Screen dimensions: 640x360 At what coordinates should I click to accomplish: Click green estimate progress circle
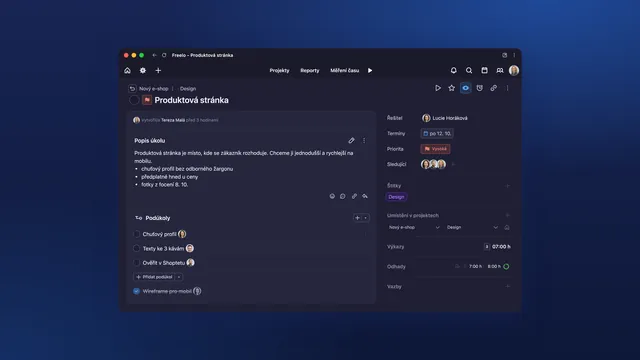click(x=506, y=267)
